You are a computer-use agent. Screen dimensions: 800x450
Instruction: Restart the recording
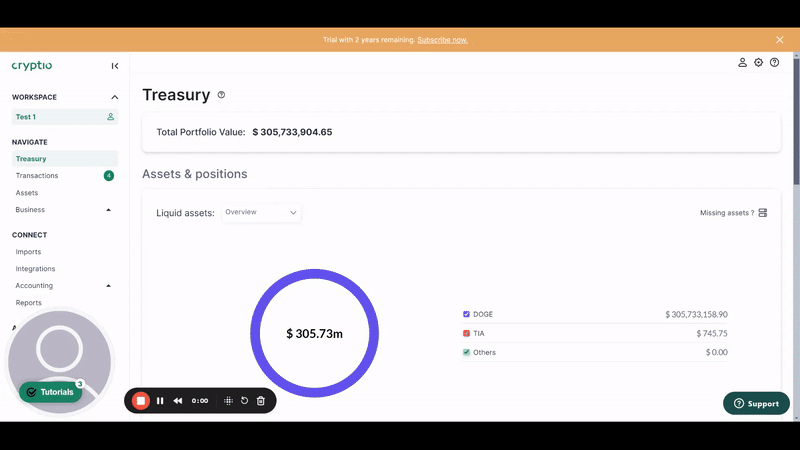tap(244, 401)
